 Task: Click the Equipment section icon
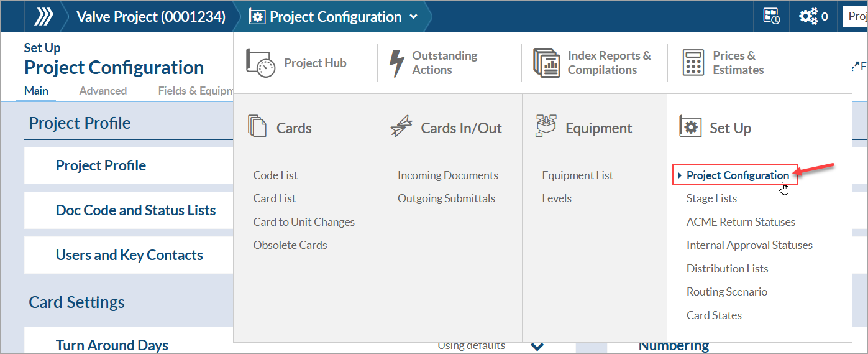546,126
